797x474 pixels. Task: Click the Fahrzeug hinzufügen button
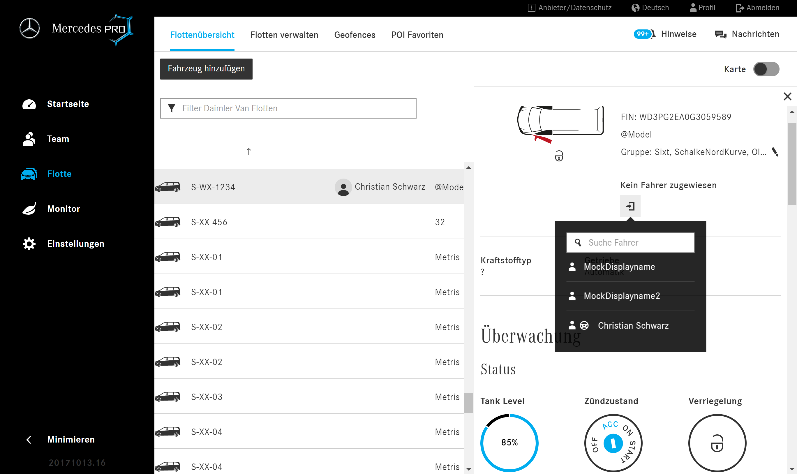(207, 68)
